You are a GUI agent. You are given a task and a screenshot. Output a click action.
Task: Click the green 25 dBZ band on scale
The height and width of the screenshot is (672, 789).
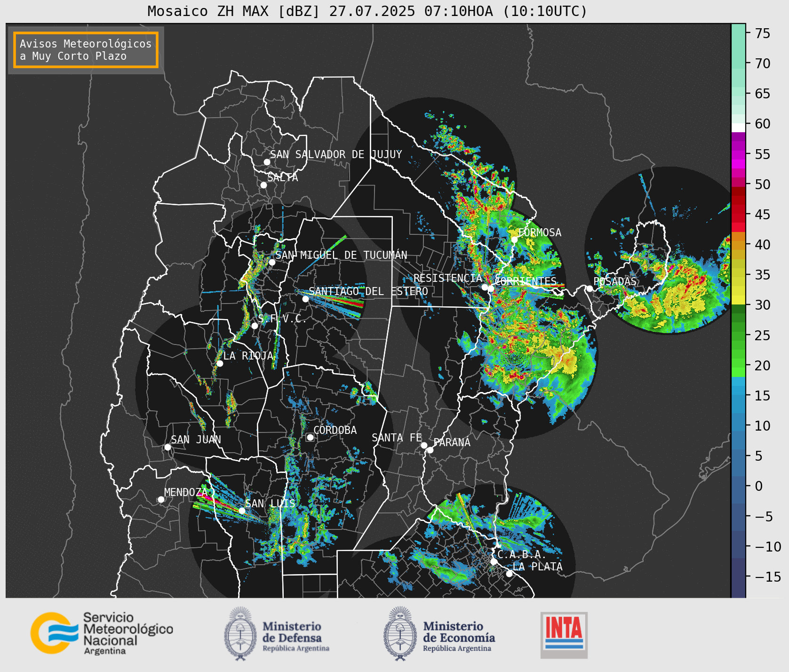(738, 336)
